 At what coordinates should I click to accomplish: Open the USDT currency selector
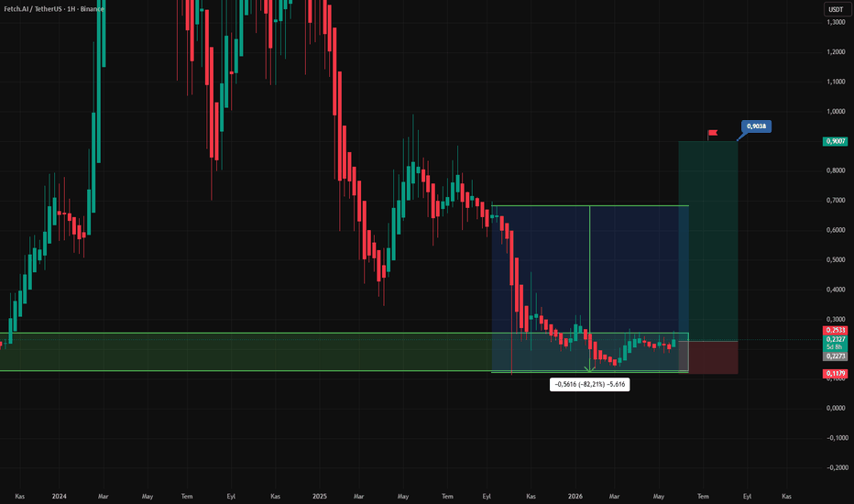[x=836, y=9]
